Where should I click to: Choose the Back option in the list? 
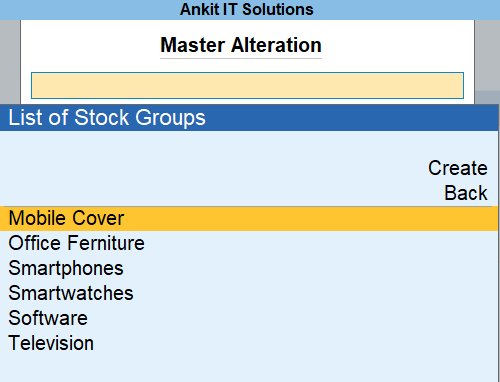(466, 193)
